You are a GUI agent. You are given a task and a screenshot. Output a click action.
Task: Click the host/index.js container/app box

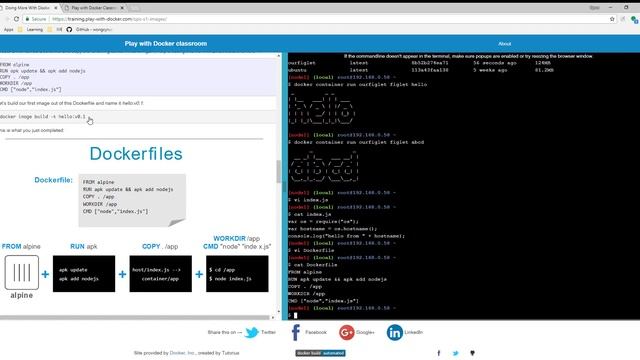point(160,274)
